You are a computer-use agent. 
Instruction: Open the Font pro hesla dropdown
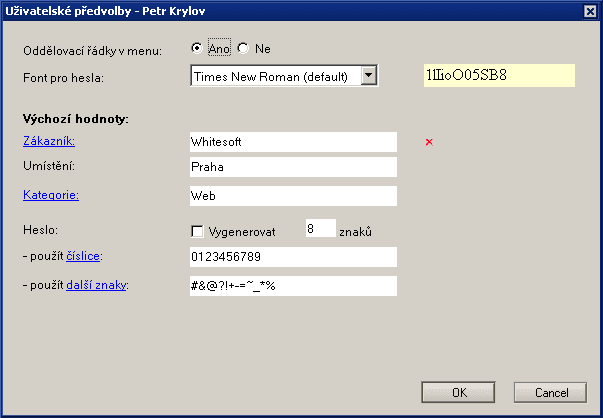(x=369, y=76)
